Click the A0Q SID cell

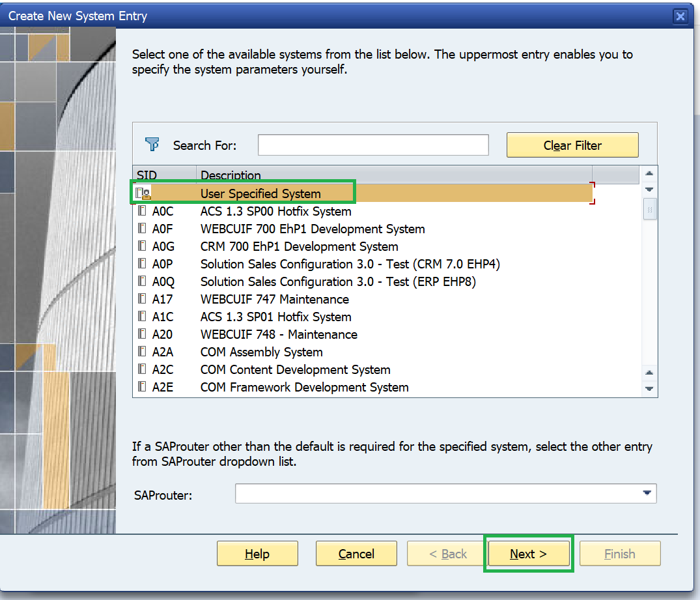click(163, 281)
